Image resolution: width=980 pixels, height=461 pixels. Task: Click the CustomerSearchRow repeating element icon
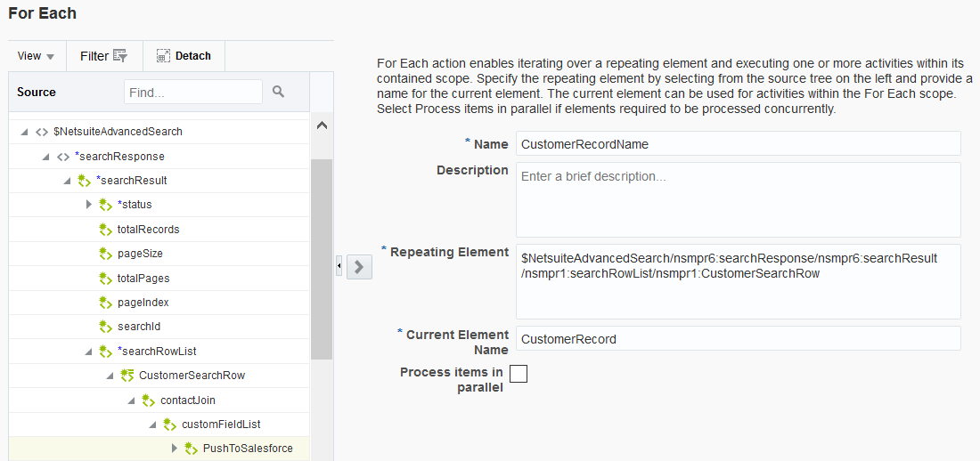coord(127,376)
